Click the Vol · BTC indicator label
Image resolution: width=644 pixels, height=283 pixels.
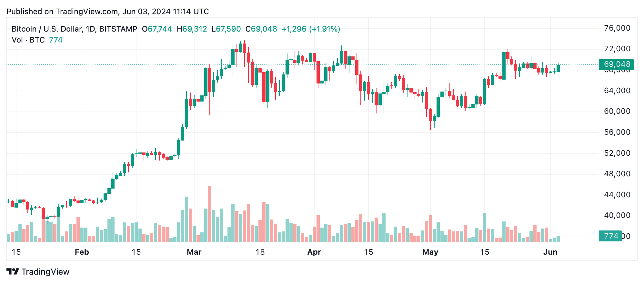(x=28, y=40)
